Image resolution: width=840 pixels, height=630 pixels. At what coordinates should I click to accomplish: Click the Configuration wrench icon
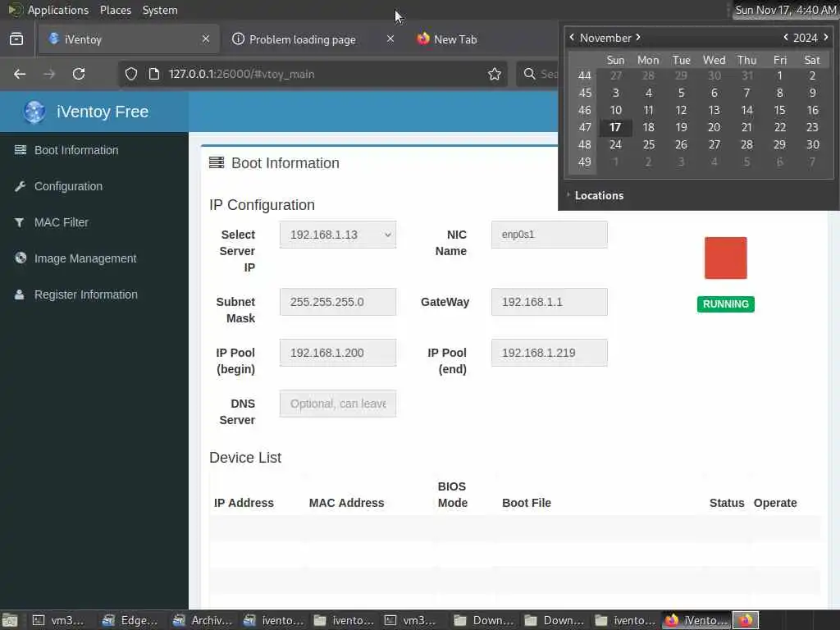(20, 186)
